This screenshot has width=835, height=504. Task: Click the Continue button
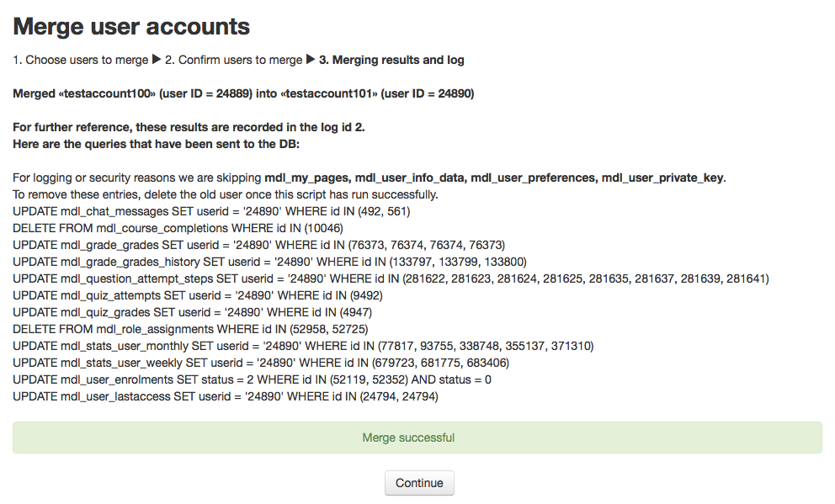[x=419, y=483]
